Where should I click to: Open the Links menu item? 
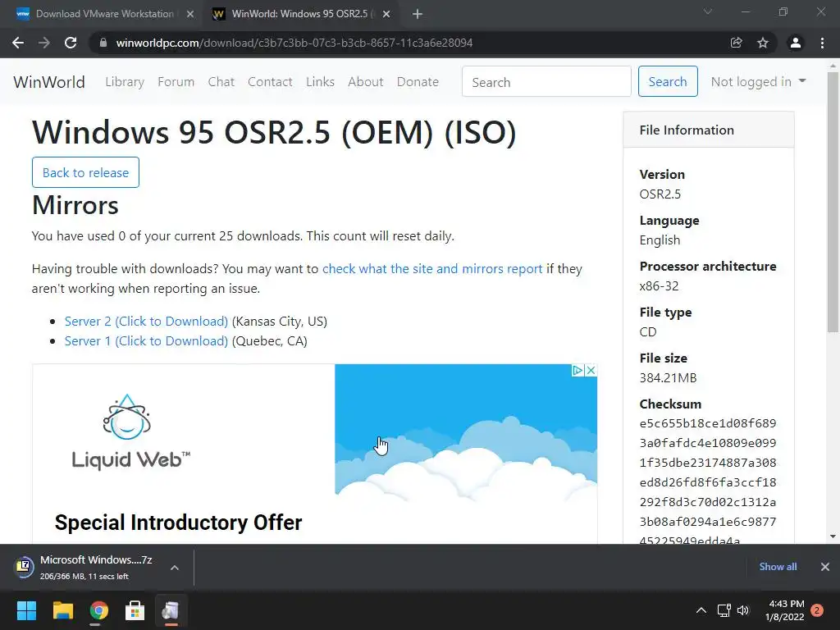point(321,82)
